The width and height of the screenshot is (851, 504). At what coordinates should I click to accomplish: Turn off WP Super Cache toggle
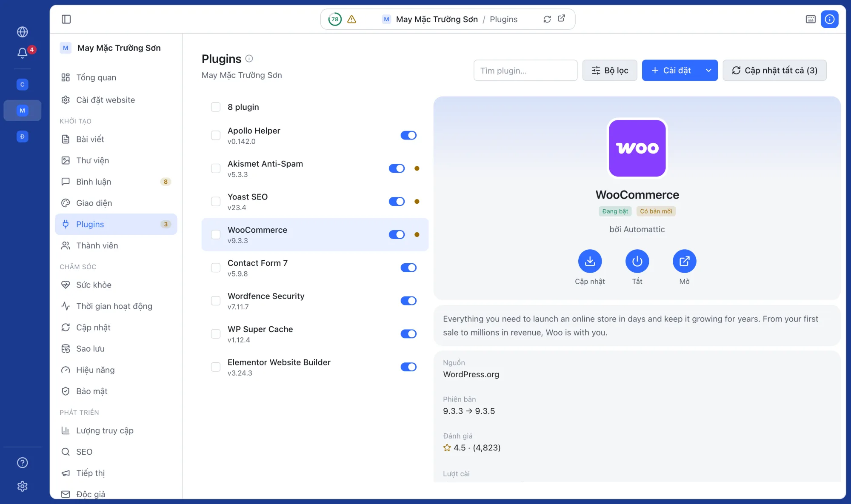pos(408,334)
